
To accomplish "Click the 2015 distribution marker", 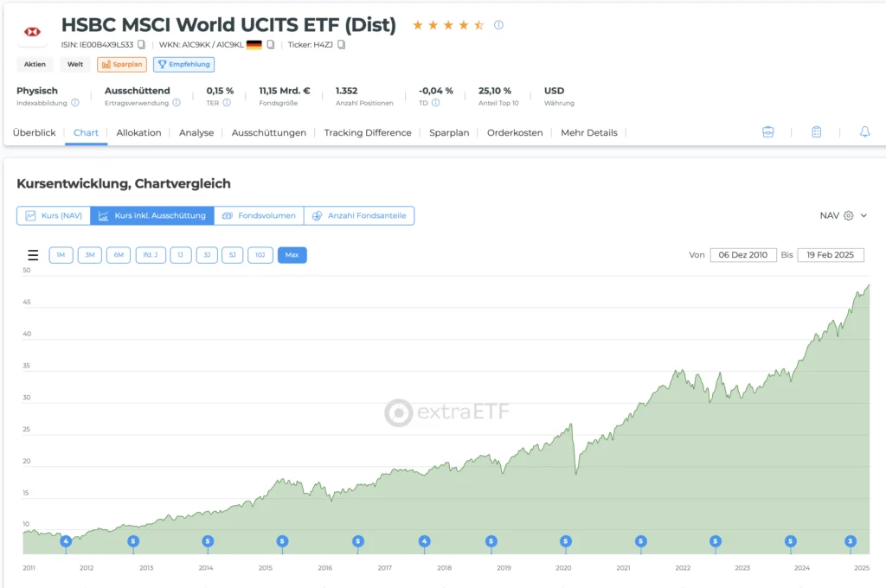I will (283, 541).
